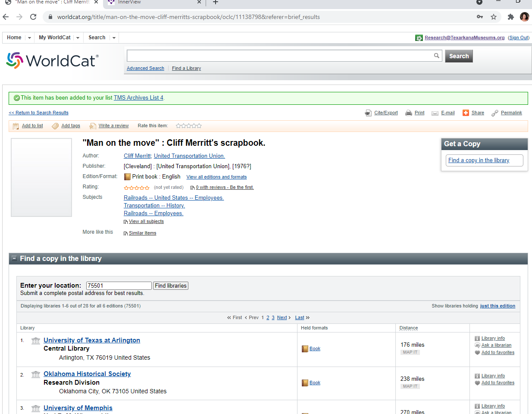Open the Chrome profile avatar

pyautogui.click(x=525, y=17)
